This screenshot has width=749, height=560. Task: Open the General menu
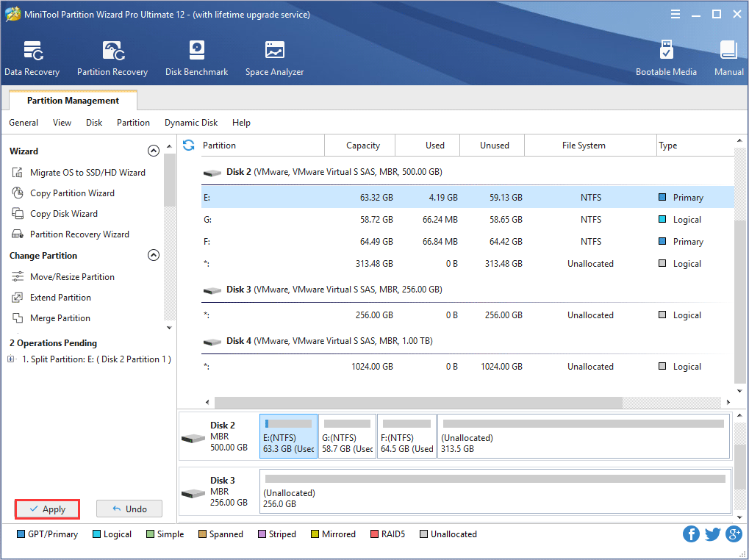point(24,123)
